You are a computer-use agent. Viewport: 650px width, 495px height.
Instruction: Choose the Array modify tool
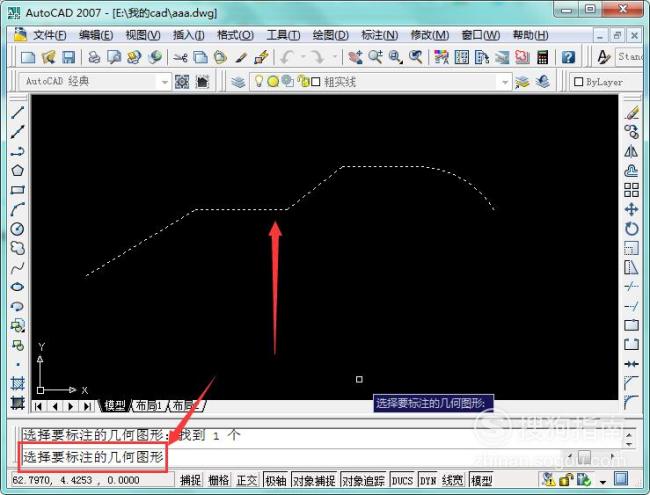coord(631,190)
